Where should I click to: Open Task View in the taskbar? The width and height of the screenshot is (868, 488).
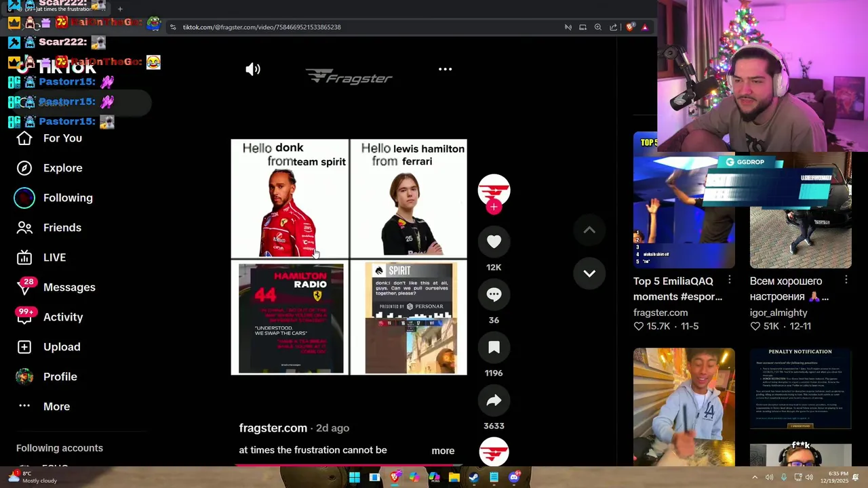(x=374, y=477)
